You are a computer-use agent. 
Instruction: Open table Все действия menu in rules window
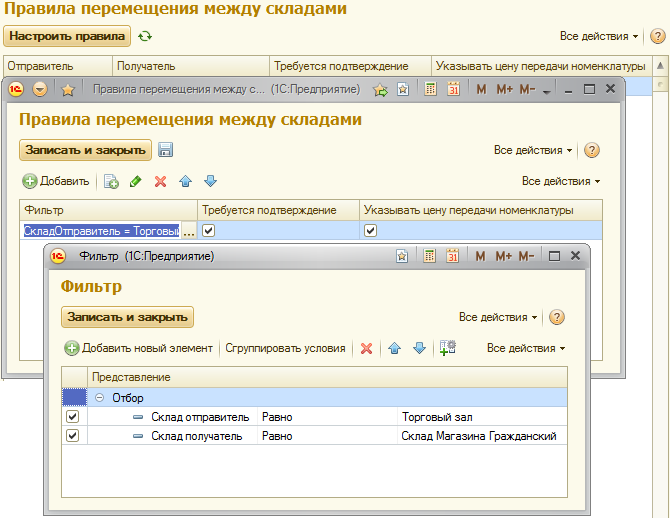click(561, 181)
